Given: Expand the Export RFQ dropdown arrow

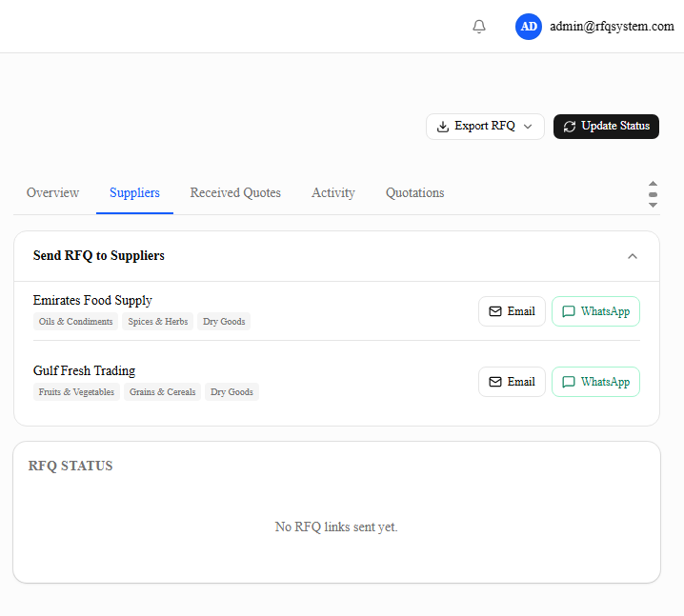Looking at the screenshot, I should (x=528, y=127).
